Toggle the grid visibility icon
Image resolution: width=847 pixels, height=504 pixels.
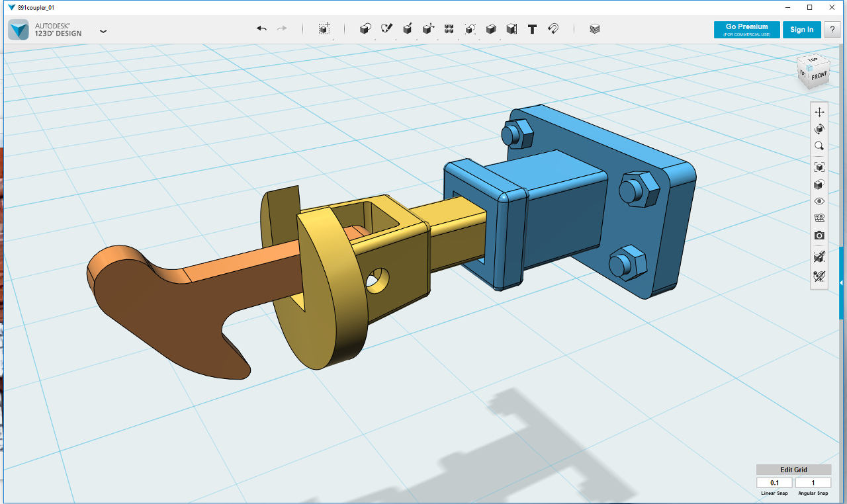point(819,218)
